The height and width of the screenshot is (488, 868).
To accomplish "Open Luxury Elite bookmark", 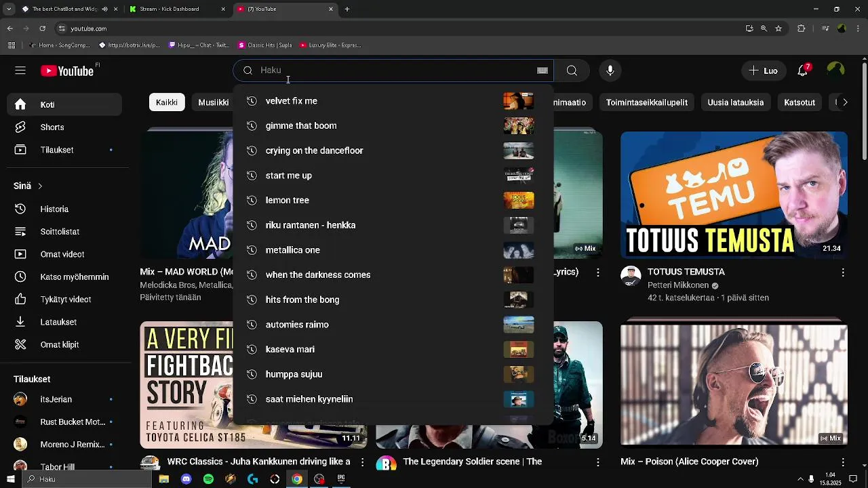I will (x=330, y=45).
